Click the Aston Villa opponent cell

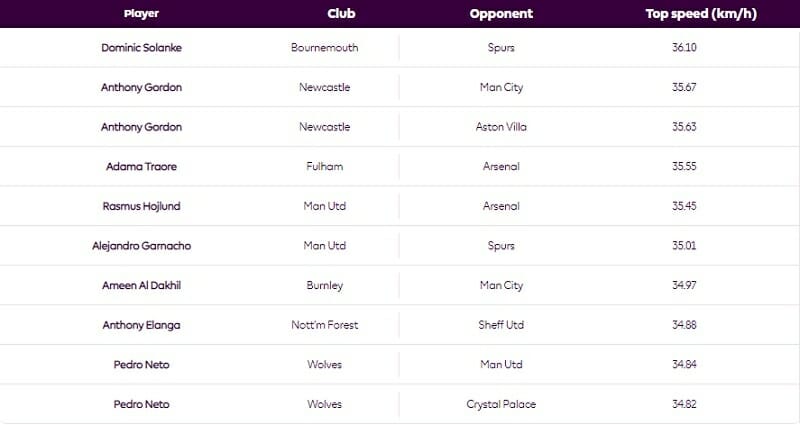click(501, 127)
